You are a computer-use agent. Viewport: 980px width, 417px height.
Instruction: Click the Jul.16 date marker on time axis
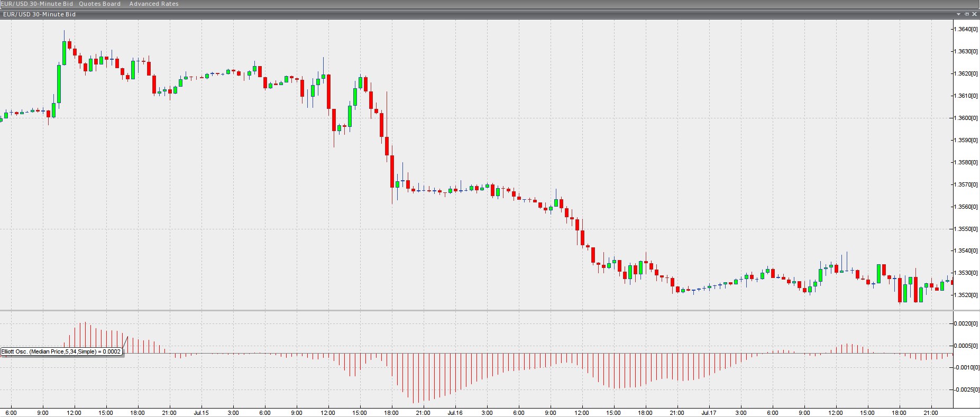[x=455, y=413]
